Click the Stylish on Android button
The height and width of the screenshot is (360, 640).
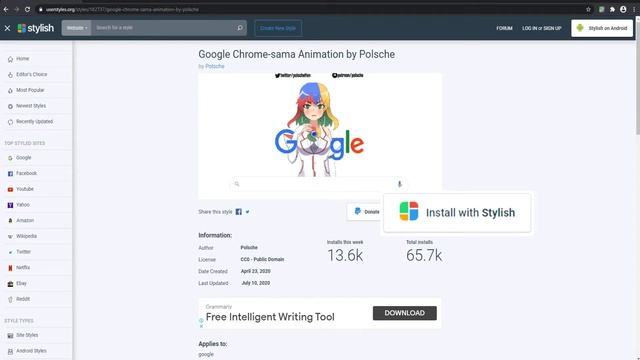click(x=602, y=28)
